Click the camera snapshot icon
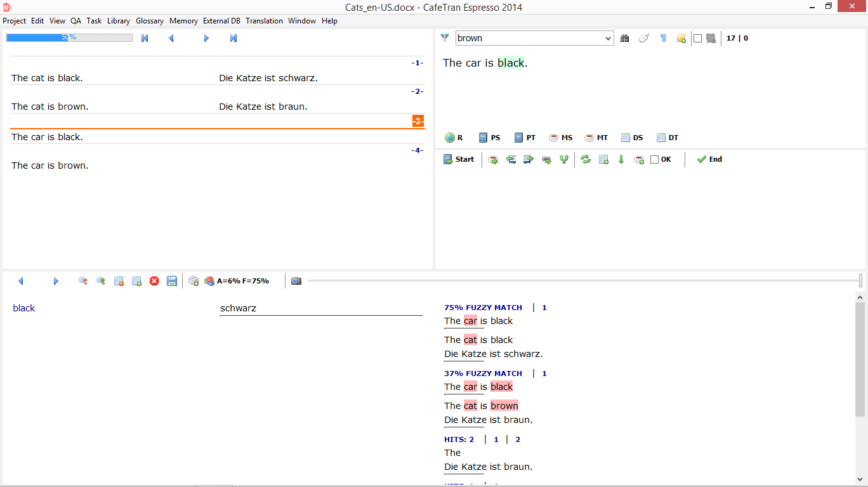 tap(296, 281)
